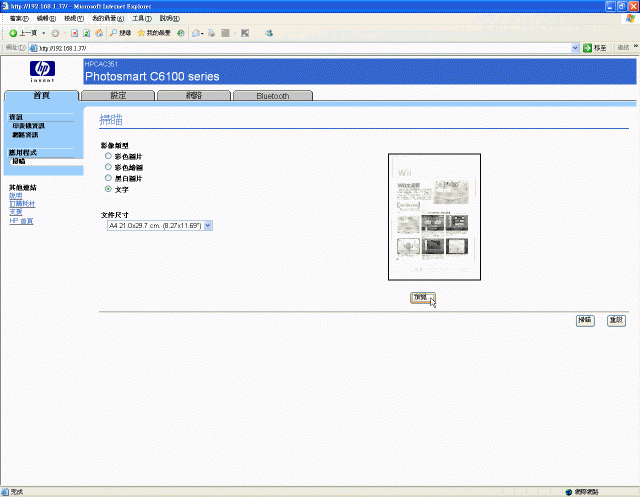Open the address bar URL dropdown arrow
The width and height of the screenshot is (640, 497).
point(575,48)
